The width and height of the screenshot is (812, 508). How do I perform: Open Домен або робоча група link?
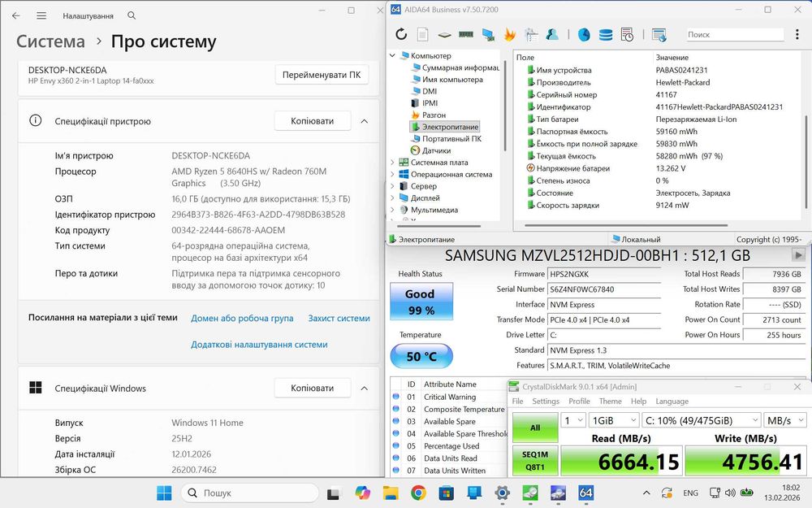(242, 319)
